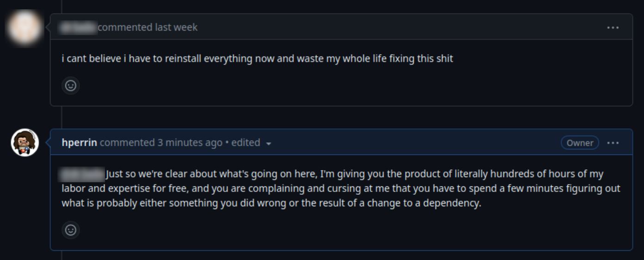Click the Owner badge label
This screenshot has width=644, height=260.
pyautogui.click(x=580, y=143)
